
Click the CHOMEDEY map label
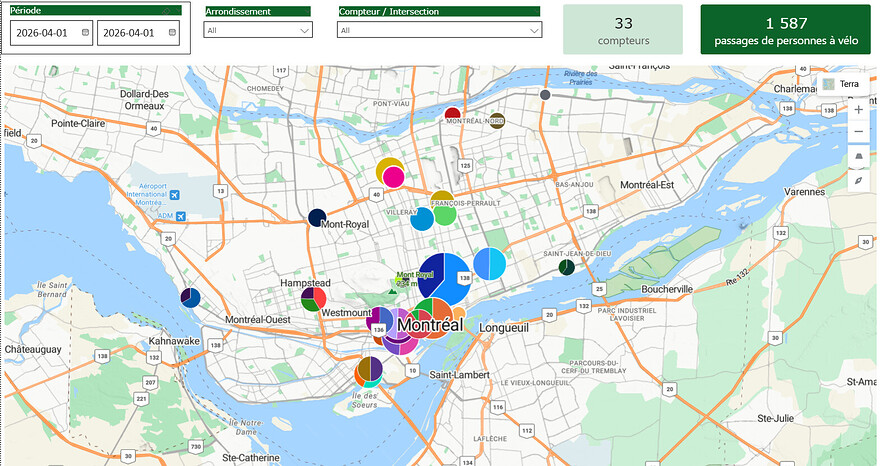(265, 89)
